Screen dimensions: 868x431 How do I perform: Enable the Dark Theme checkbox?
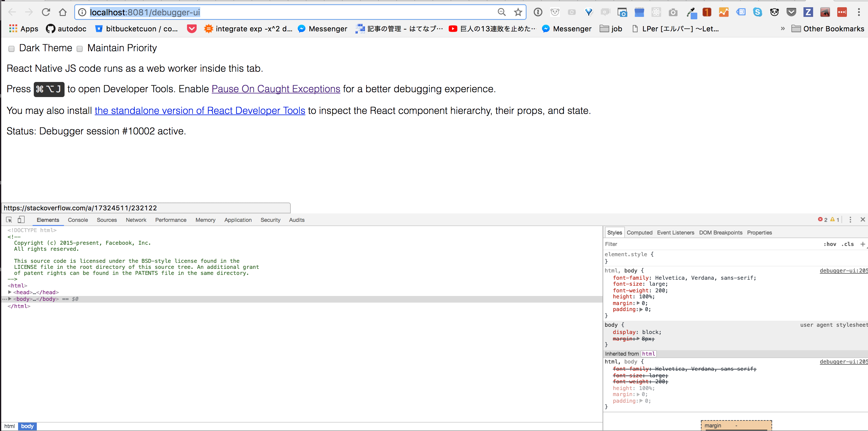[11, 49]
